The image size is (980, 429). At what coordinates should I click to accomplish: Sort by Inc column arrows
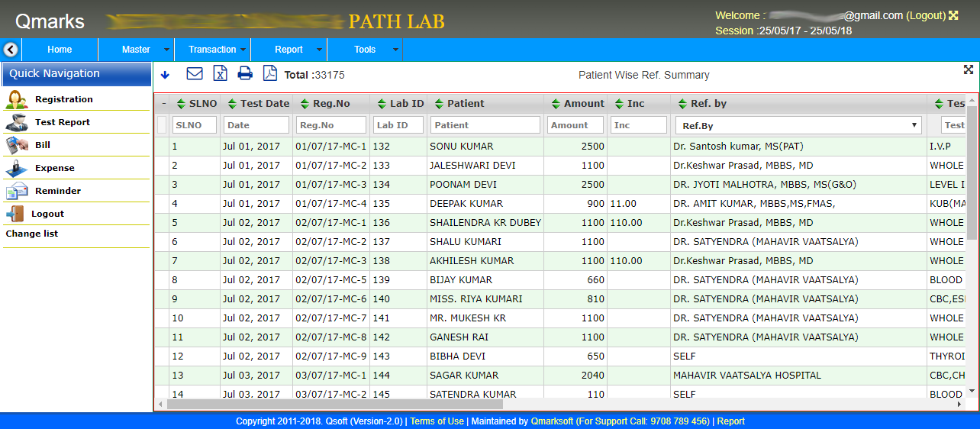coord(619,104)
